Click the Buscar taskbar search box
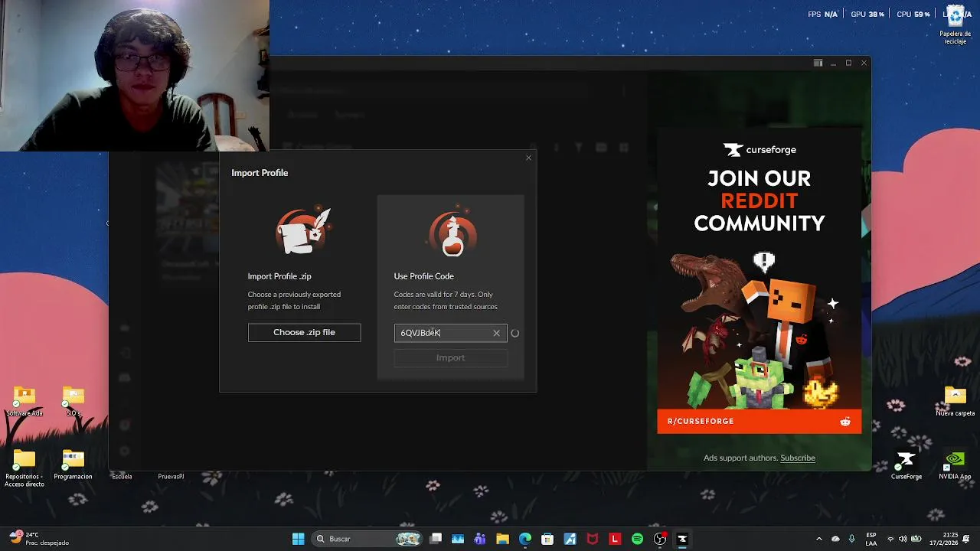The image size is (980, 551). [x=367, y=539]
